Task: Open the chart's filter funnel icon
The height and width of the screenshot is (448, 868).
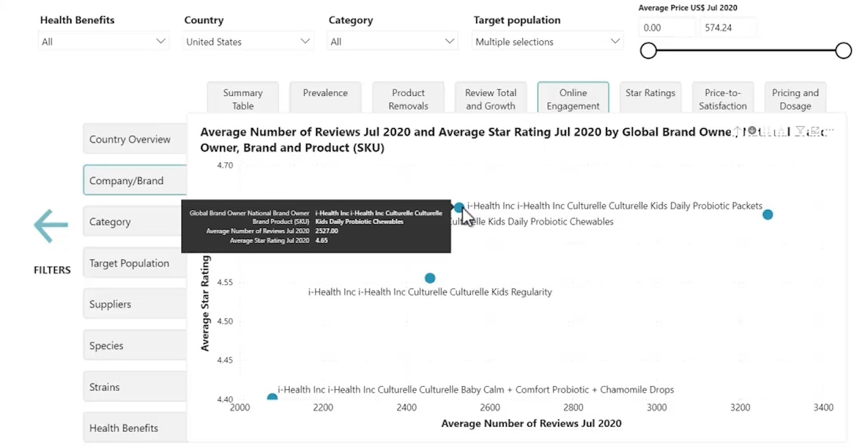Action: (x=800, y=130)
